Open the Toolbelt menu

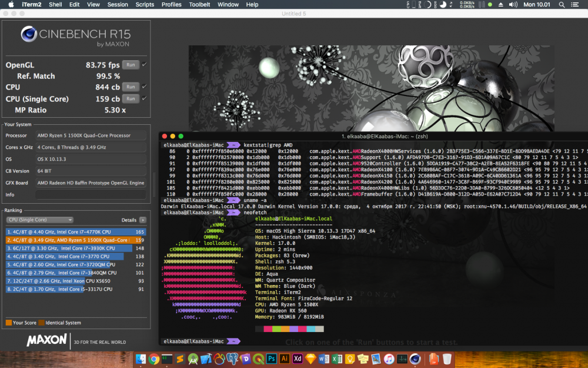click(x=199, y=5)
